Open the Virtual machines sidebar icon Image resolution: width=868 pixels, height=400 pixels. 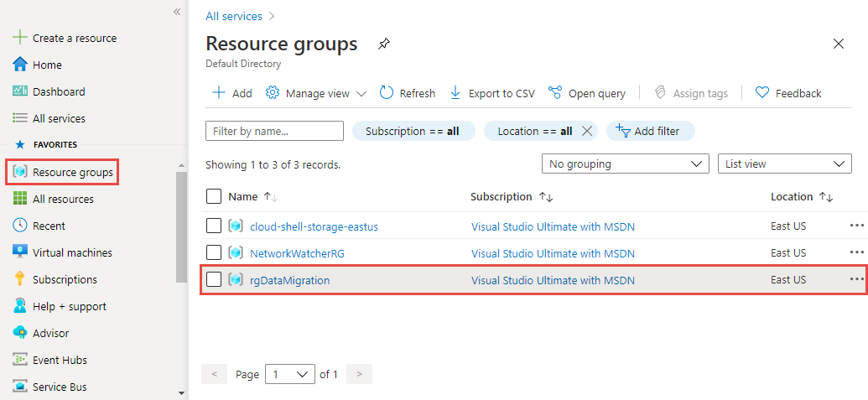21,252
